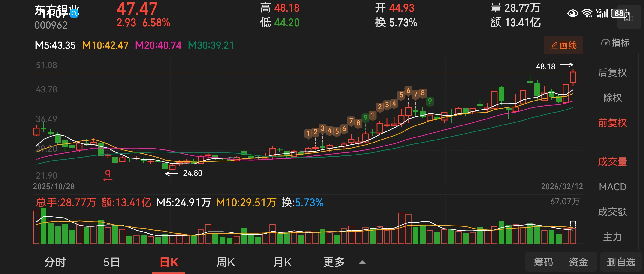Tap the blue search magnifier icon

pos(74,13)
